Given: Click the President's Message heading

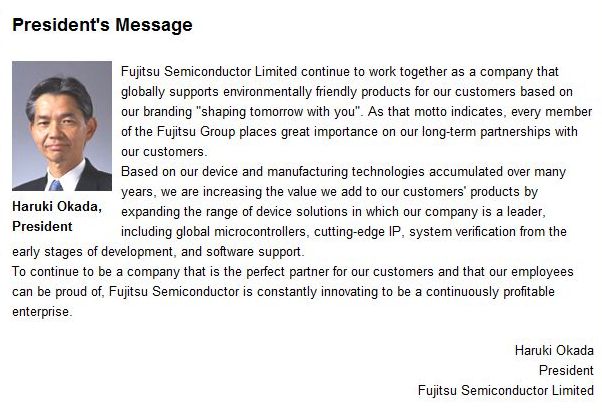Looking at the screenshot, I should coord(102,25).
